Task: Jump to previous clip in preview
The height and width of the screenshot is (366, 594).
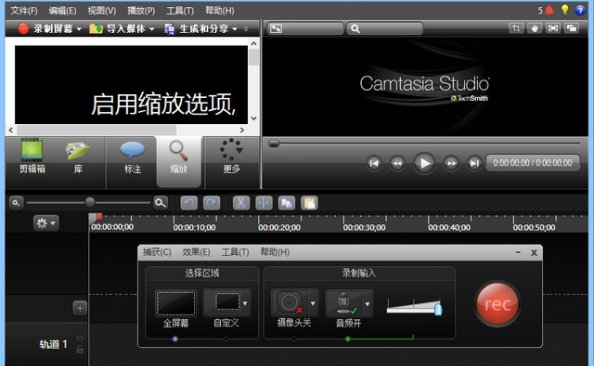Action: (374, 163)
